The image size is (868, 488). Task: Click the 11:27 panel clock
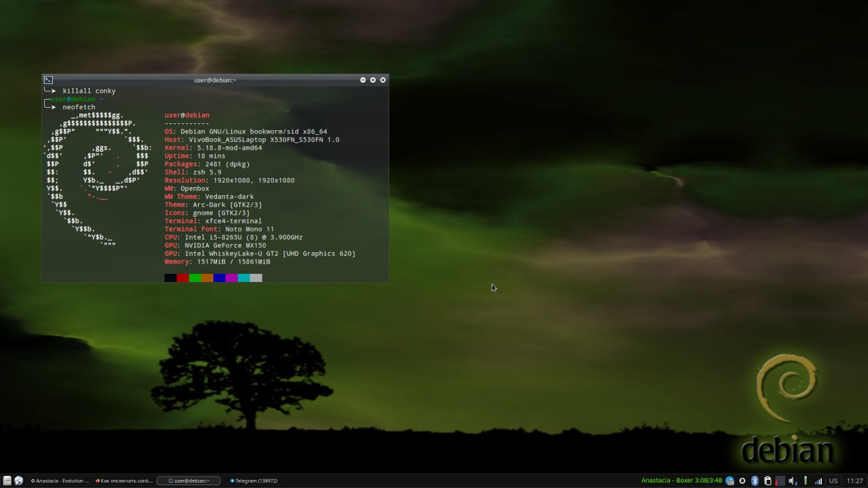(x=855, y=481)
